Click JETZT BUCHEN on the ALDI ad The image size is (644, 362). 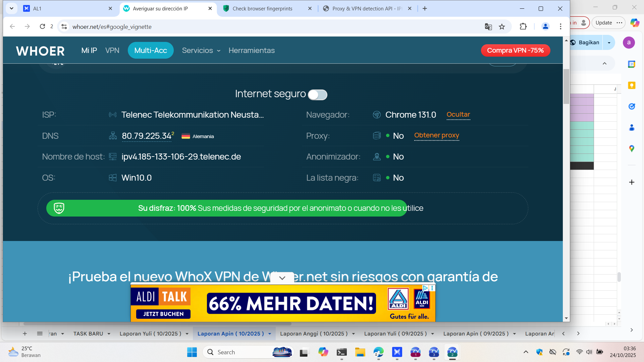tap(163, 314)
